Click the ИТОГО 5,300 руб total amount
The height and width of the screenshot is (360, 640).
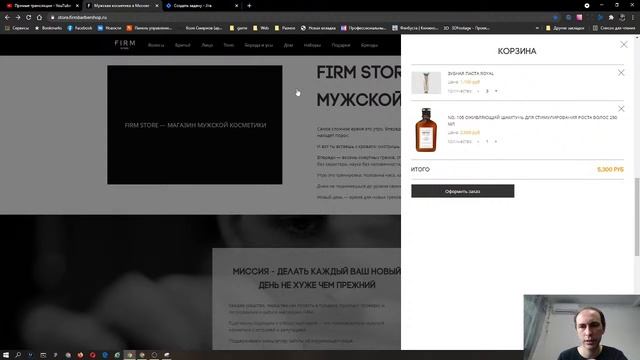coord(610,169)
